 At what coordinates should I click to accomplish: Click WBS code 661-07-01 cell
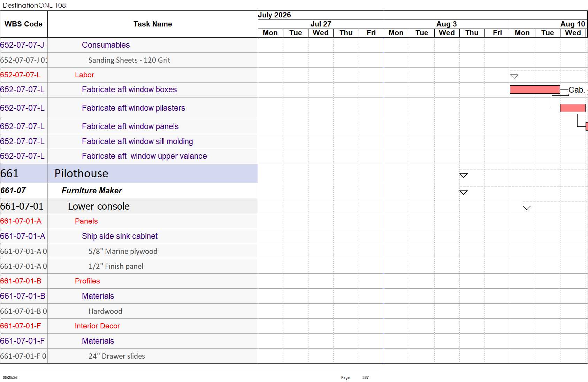(24, 206)
